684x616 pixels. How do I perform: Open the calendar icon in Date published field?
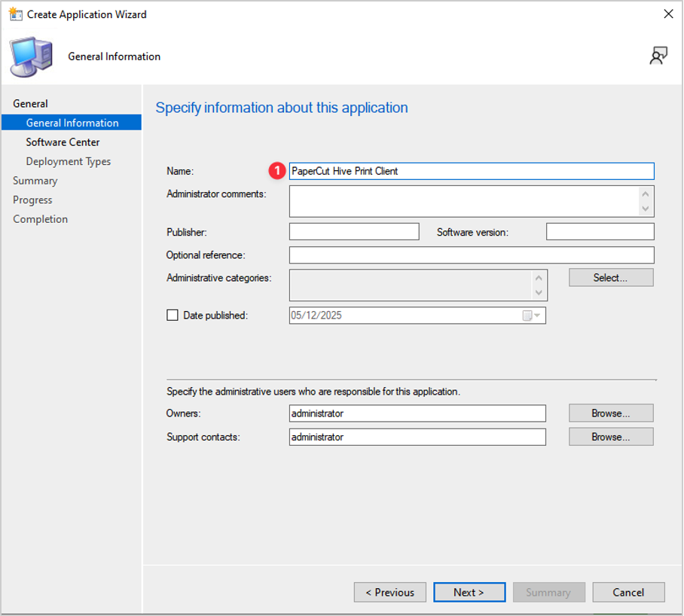(x=527, y=316)
